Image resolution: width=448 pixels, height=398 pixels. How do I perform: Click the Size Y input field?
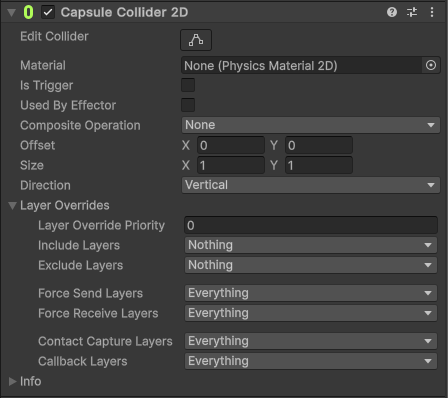tap(319, 165)
